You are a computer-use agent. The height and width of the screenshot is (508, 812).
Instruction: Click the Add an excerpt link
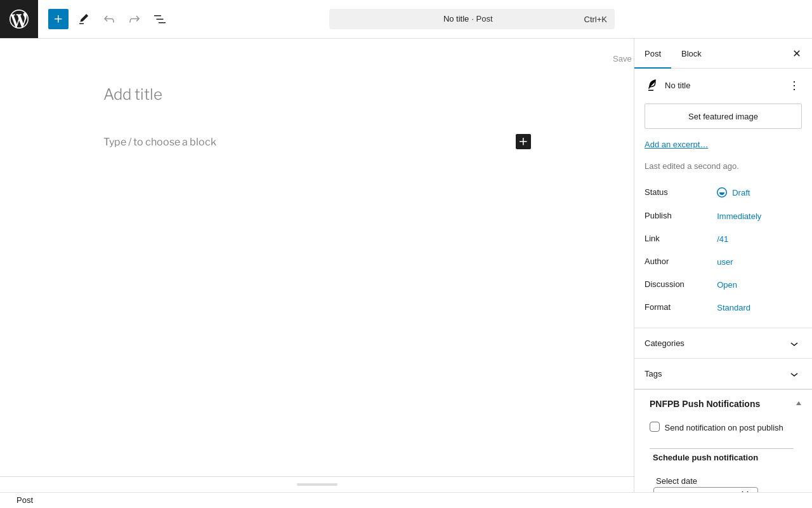coord(676,144)
